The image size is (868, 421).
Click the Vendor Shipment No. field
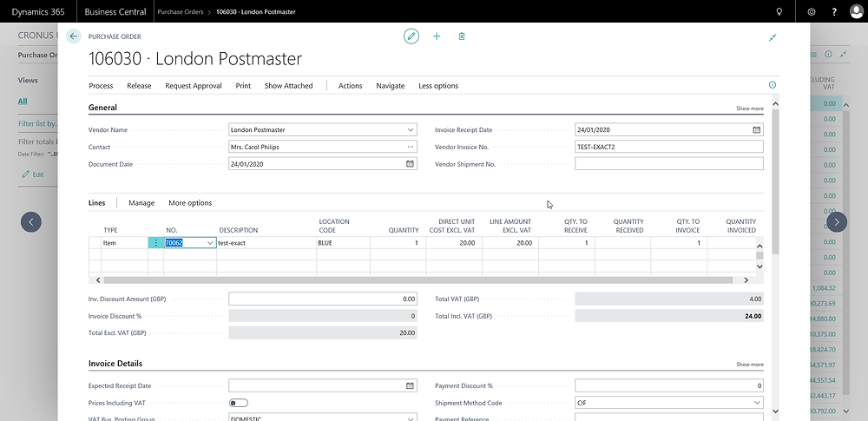click(x=668, y=164)
